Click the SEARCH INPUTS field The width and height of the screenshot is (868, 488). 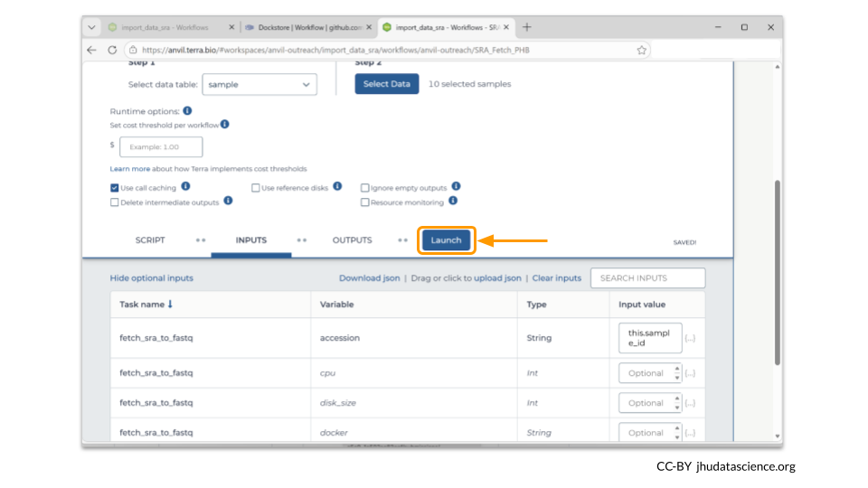tap(648, 278)
